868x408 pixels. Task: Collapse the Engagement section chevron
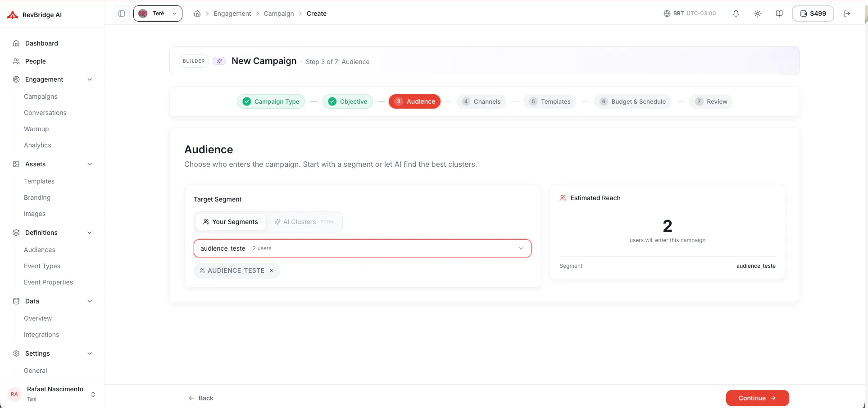tap(90, 79)
